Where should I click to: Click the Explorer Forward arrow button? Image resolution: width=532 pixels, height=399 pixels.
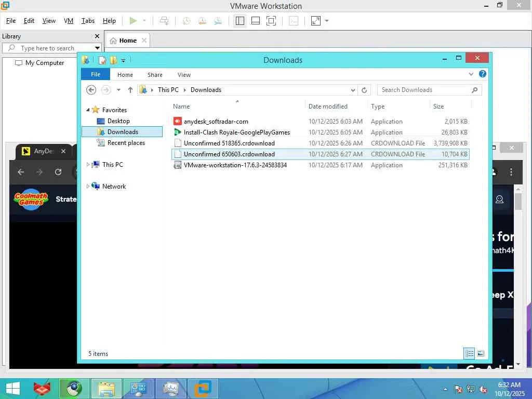tap(106, 90)
